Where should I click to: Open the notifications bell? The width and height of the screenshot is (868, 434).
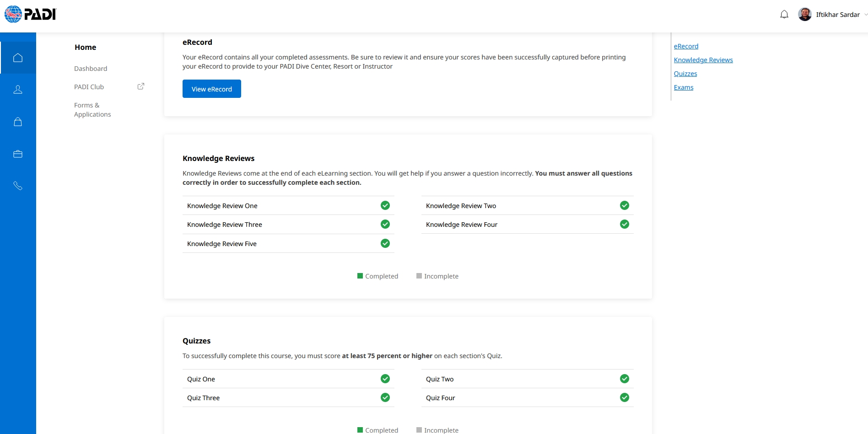coord(784,15)
